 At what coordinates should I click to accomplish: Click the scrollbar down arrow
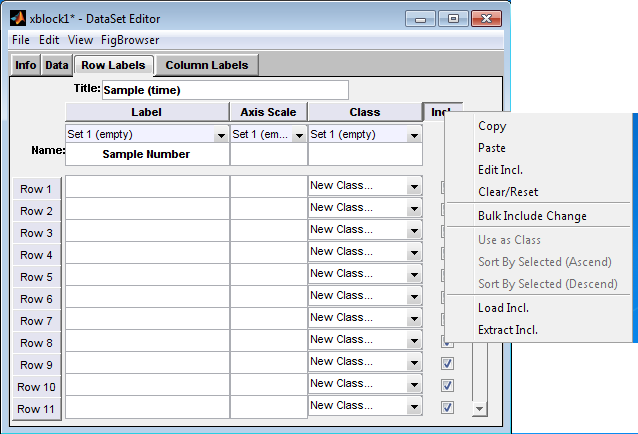coord(478,408)
